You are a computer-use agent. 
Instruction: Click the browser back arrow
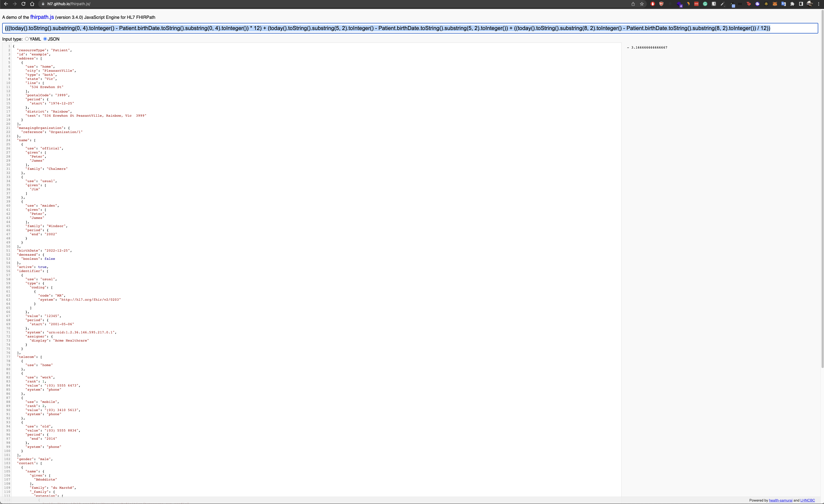6,4
